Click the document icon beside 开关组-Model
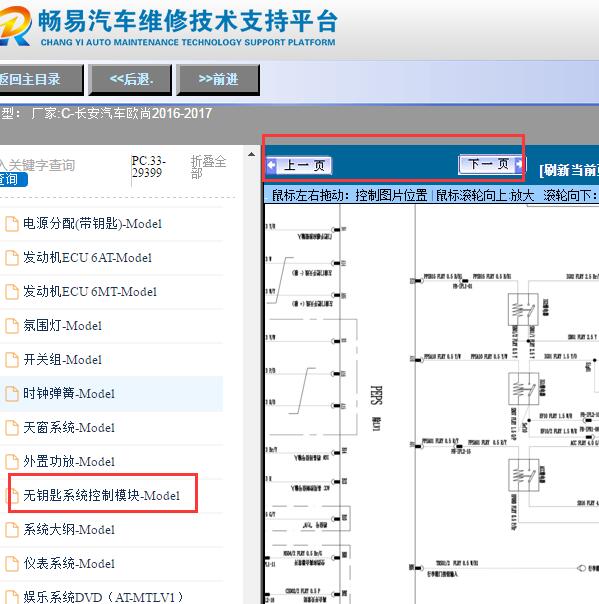 click(12, 359)
